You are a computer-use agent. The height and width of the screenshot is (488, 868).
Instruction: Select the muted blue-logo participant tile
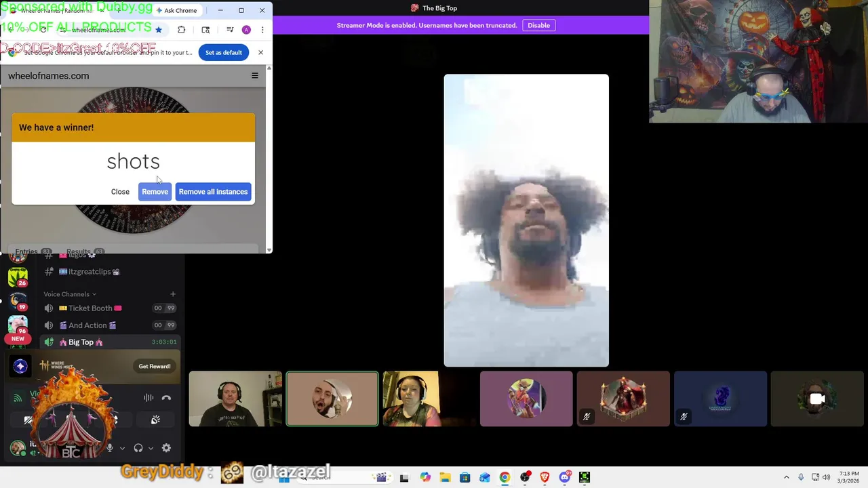coord(720,399)
